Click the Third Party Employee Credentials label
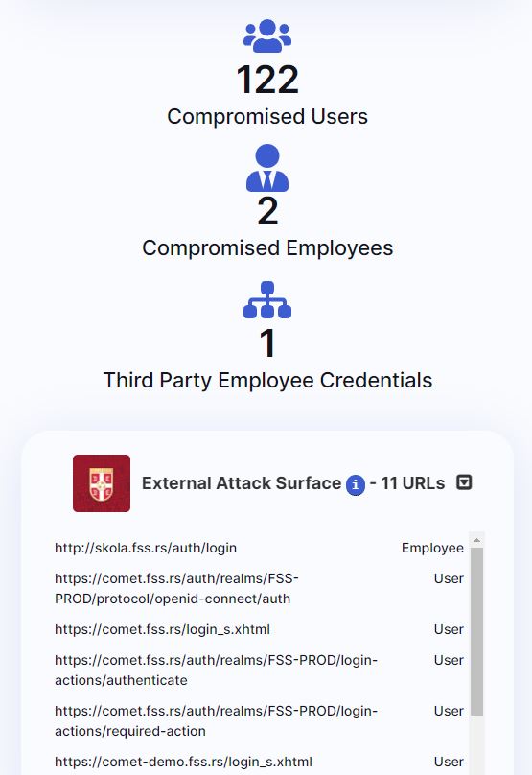Screen dimensions: 532x775 pyautogui.click(x=267, y=381)
